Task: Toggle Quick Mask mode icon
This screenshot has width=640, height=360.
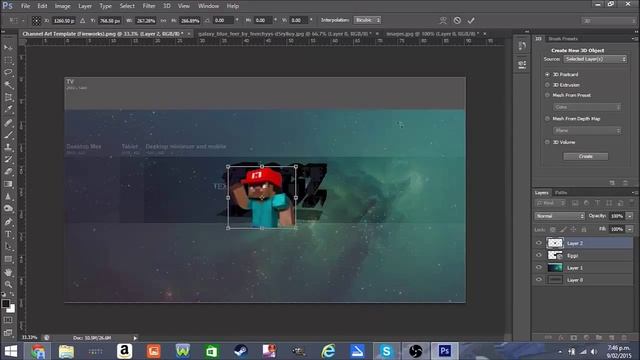Action: (8, 320)
